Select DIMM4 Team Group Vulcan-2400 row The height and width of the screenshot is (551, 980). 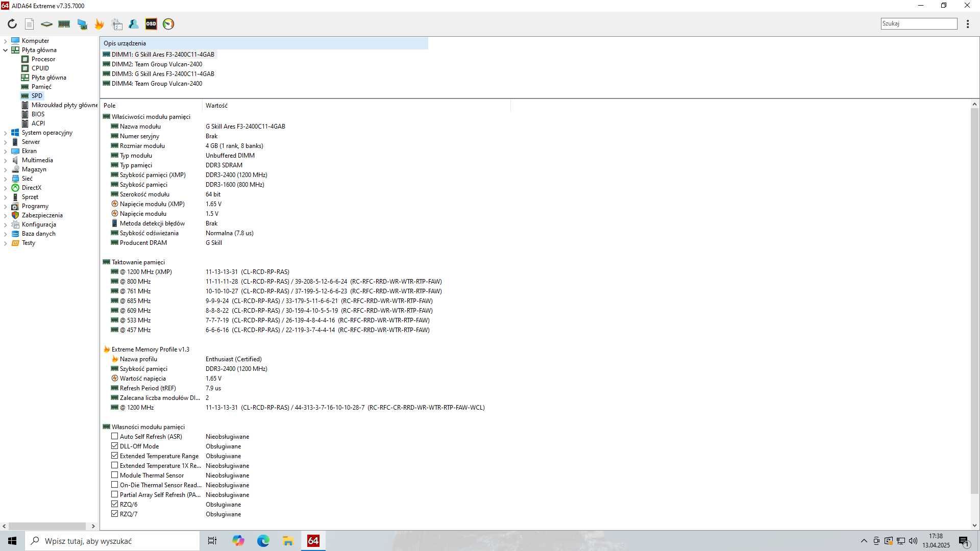153,84
